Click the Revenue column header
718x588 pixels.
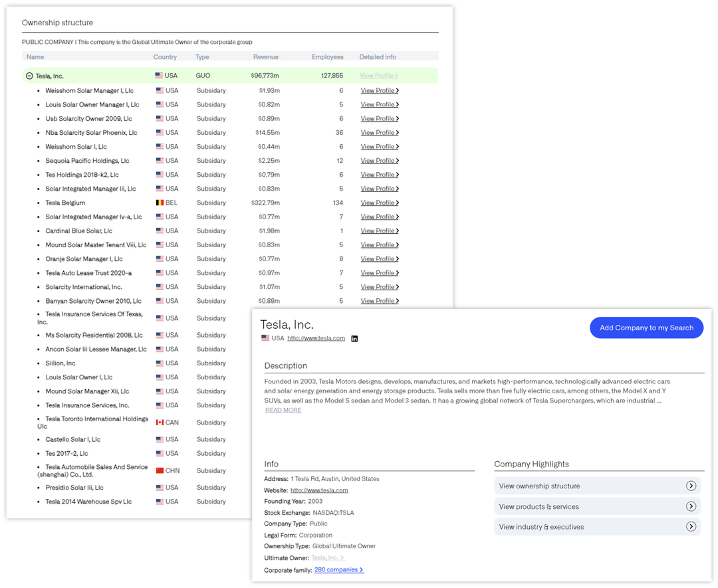point(266,57)
